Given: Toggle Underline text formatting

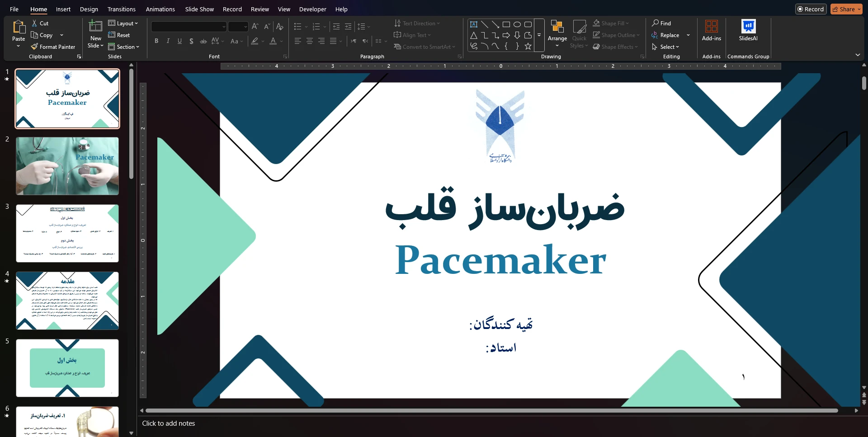Looking at the screenshot, I should click(179, 41).
